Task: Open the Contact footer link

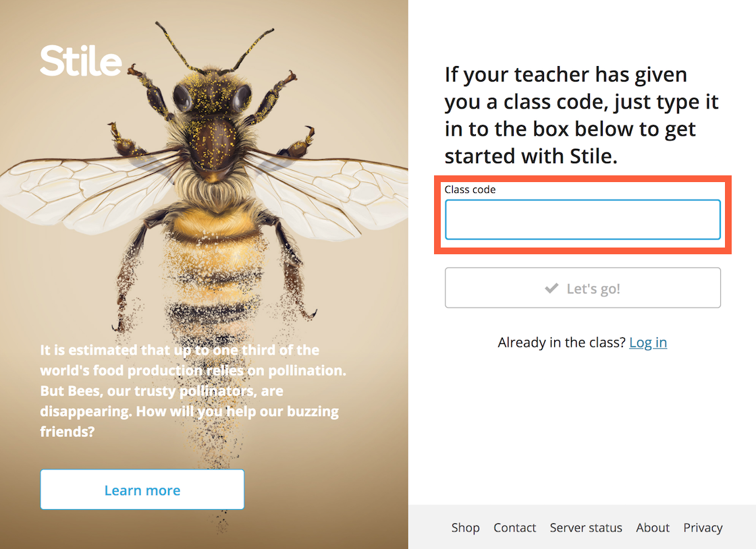Action: pos(514,528)
